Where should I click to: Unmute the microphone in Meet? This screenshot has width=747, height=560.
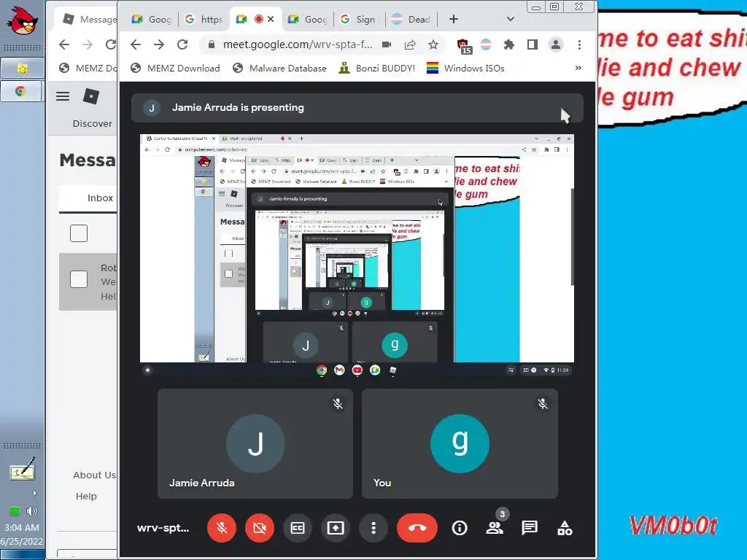[x=222, y=528]
